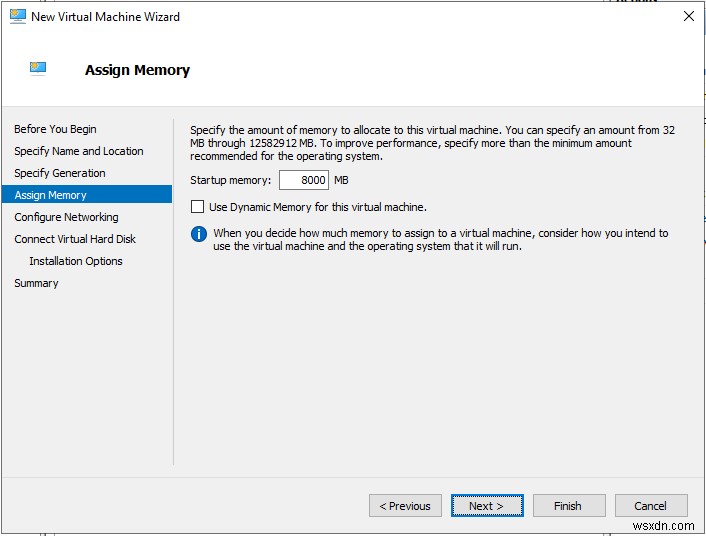Go to the Summary step
The width and height of the screenshot is (706, 536).
tap(36, 283)
